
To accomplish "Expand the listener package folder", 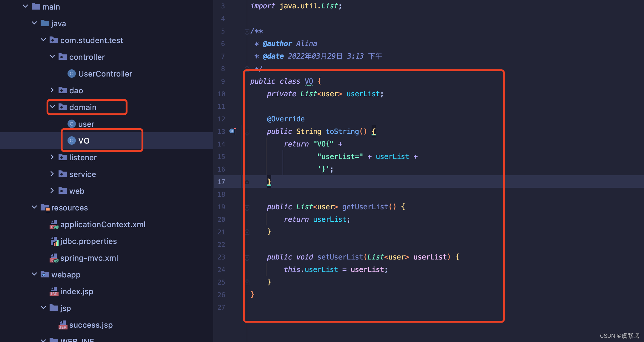I will point(52,157).
